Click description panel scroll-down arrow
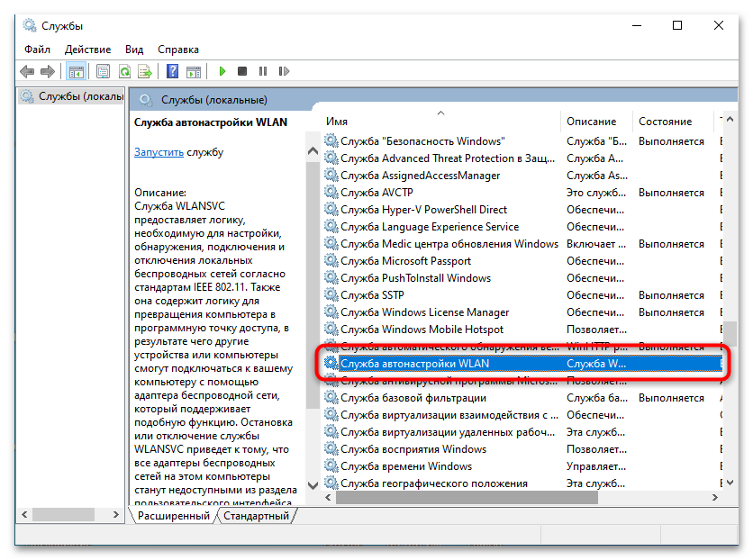 click(313, 485)
